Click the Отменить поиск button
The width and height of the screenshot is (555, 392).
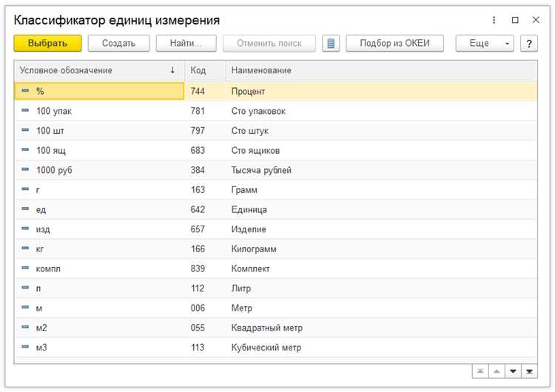(269, 43)
